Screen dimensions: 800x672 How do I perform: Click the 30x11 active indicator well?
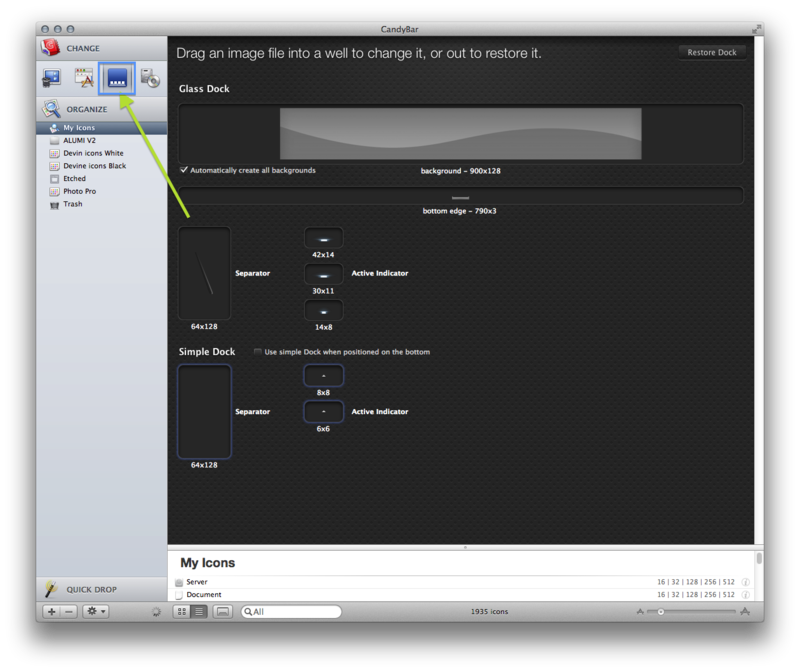(323, 275)
